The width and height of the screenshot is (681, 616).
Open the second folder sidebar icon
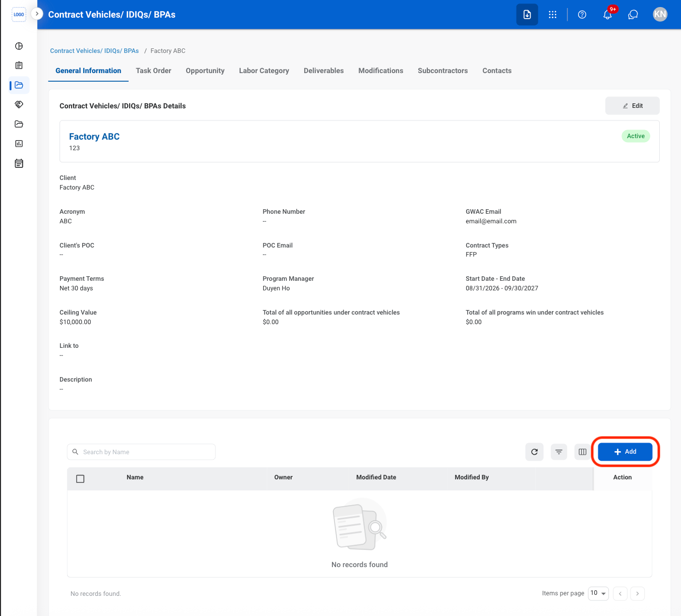[x=19, y=124]
